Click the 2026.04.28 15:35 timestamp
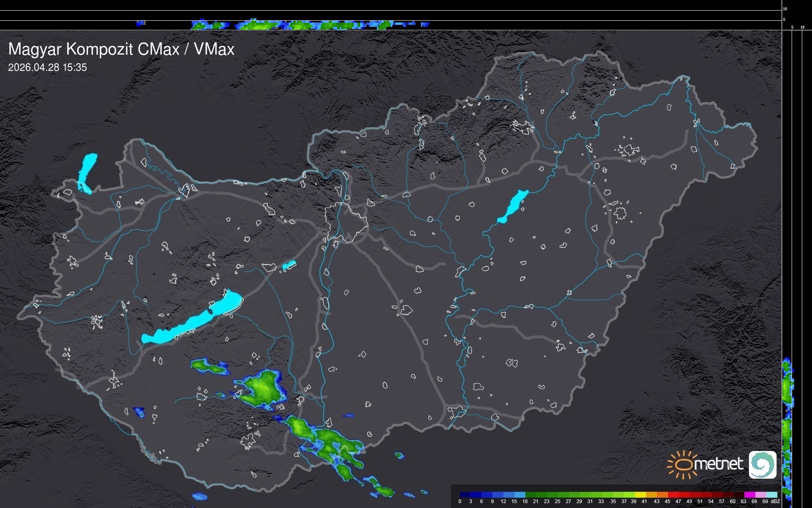812x508 pixels. click(48, 68)
